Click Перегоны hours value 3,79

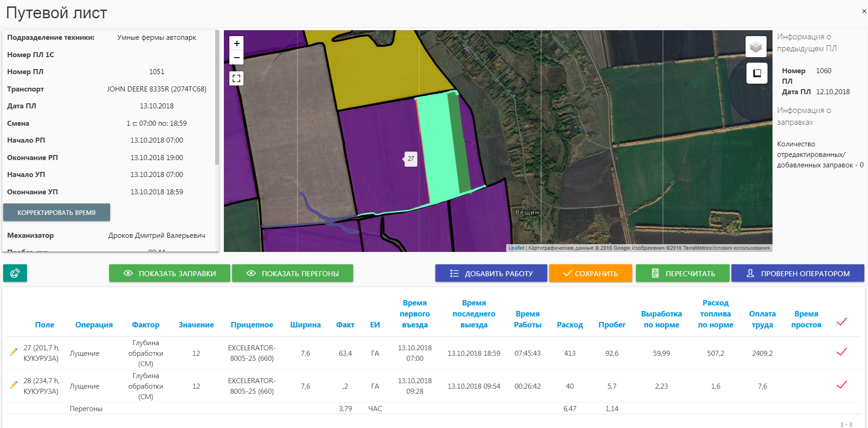(x=345, y=408)
